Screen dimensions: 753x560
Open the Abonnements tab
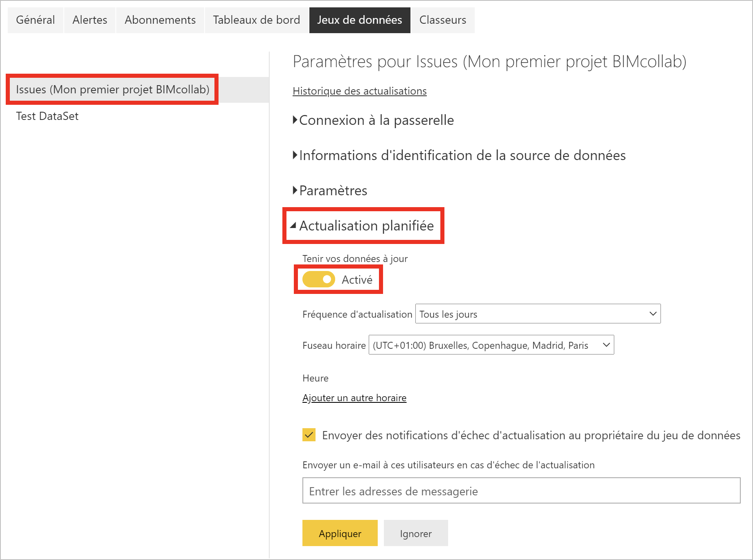(x=160, y=20)
